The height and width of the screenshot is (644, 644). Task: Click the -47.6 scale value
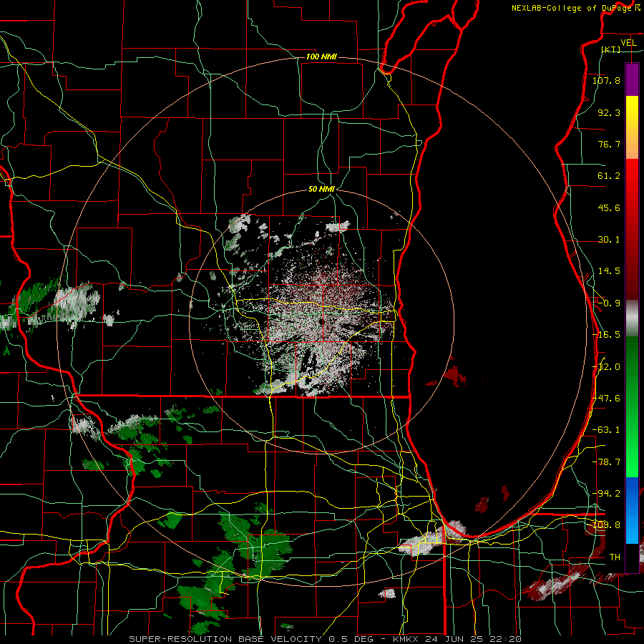pyautogui.click(x=606, y=399)
